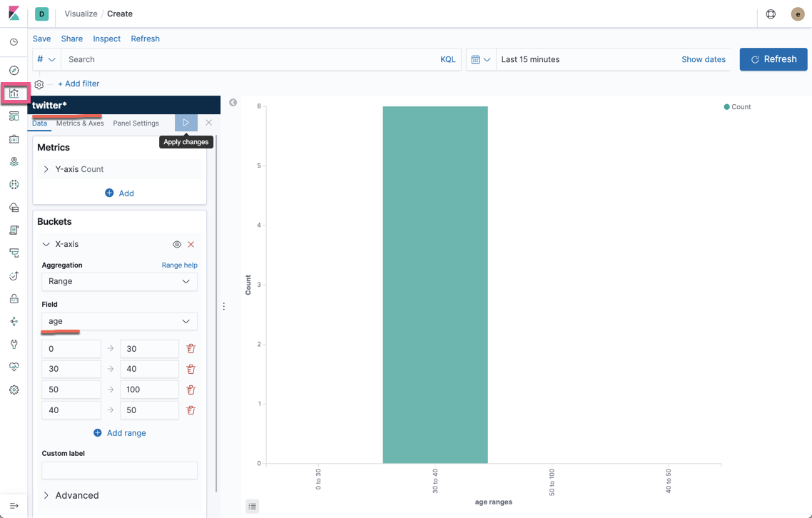Screen dimensions: 812x518
Task: Click Inspect in the top menu
Action: pyautogui.click(x=107, y=39)
